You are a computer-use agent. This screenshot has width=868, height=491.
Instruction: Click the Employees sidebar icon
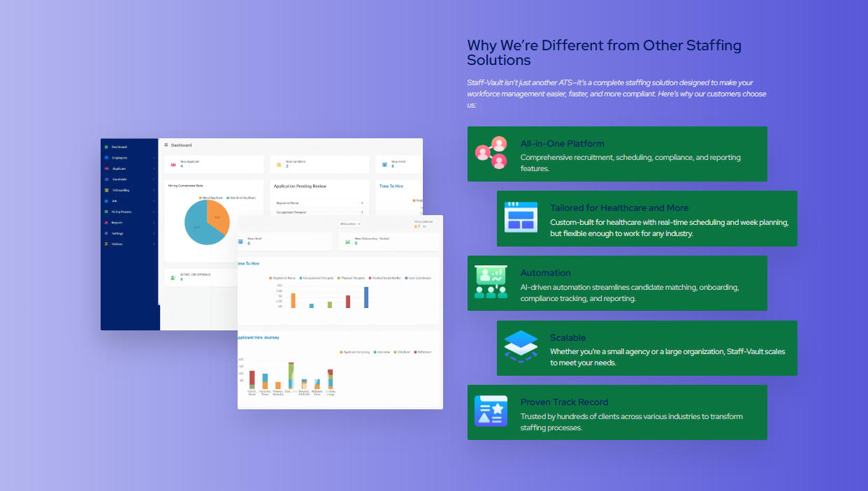pyautogui.click(x=106, y=158)
